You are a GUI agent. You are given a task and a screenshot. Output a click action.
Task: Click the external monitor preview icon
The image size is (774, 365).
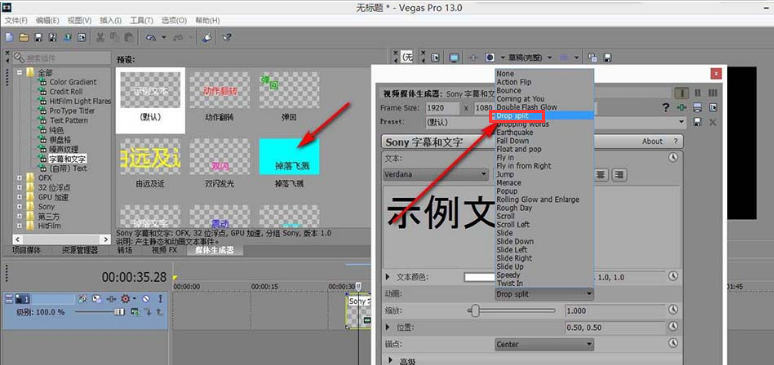454,58
